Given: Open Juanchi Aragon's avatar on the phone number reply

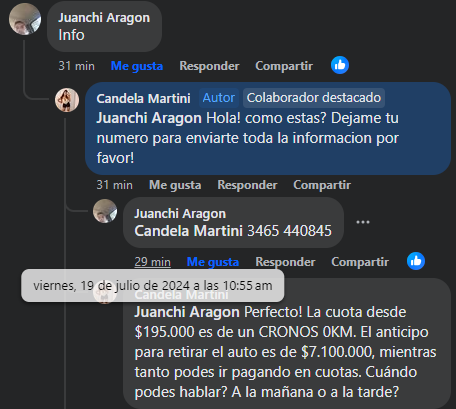Looking at the screenshot, I should point(105,211).
